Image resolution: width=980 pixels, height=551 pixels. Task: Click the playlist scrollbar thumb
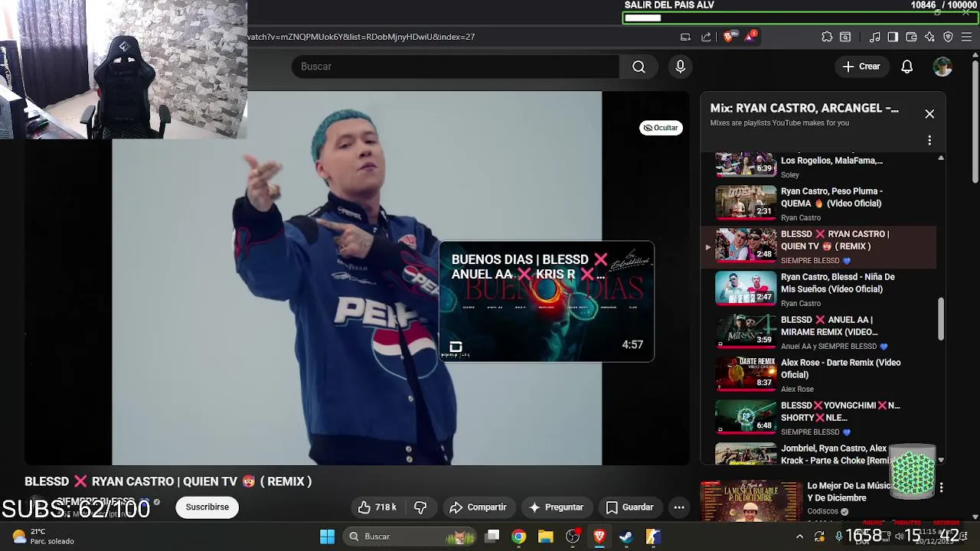pyautogui.click(x=941, y=318)
